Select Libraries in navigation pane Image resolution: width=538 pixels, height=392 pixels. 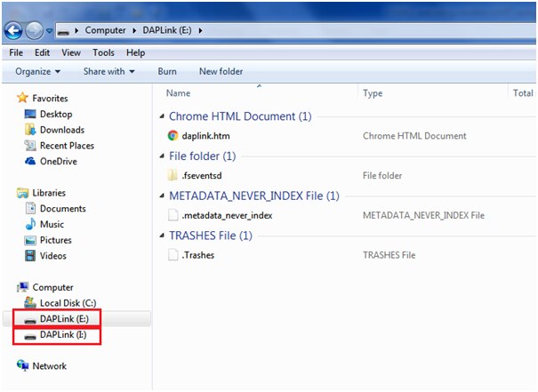pyautogui.click(x=49, y=193)
